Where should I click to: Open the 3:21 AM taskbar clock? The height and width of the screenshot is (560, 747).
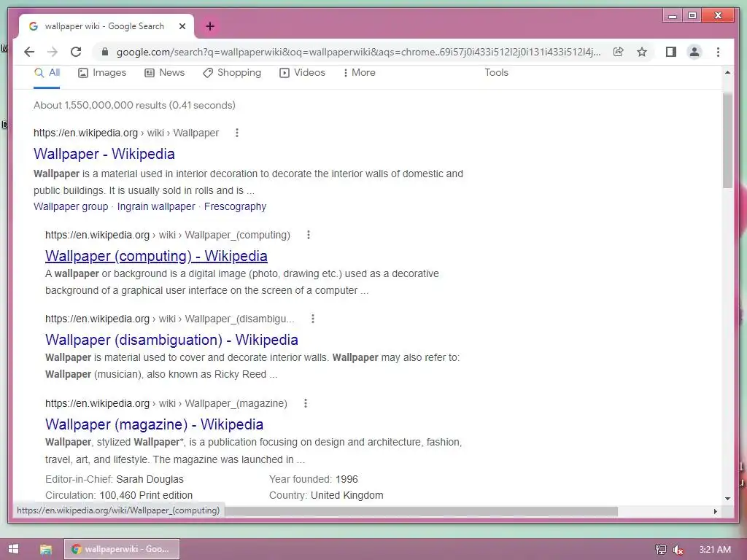(715, 550)
